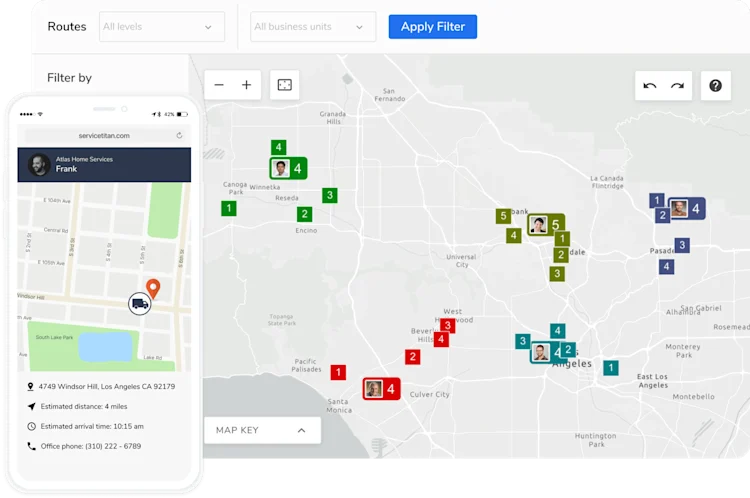Image resolution: width=750 pixels, height=498 pixels.
Task: Click the small green stop 4 above technician
Action: coord(278,147)
